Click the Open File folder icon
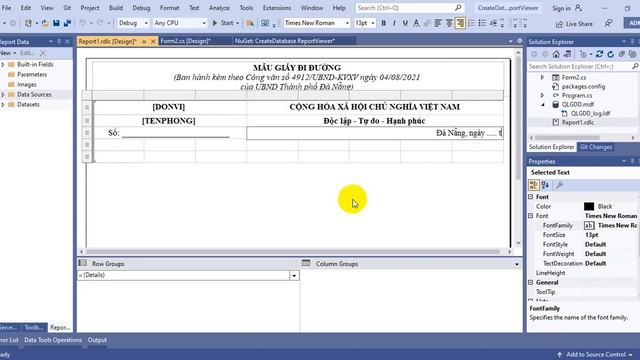 pos(45,23)
